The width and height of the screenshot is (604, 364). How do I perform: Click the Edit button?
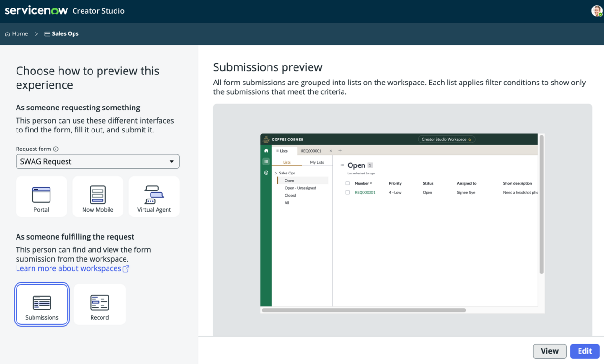585,351
